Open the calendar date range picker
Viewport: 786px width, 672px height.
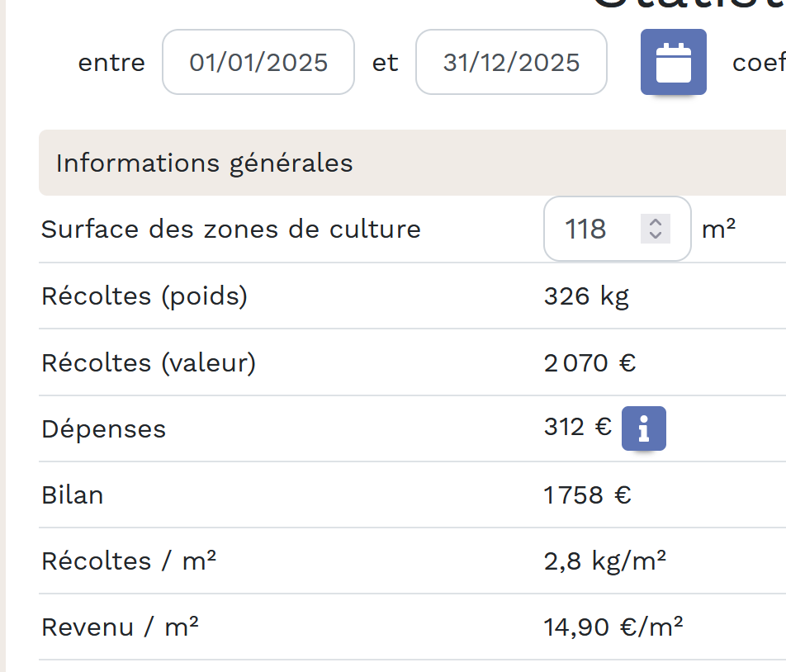click(673, 62)
